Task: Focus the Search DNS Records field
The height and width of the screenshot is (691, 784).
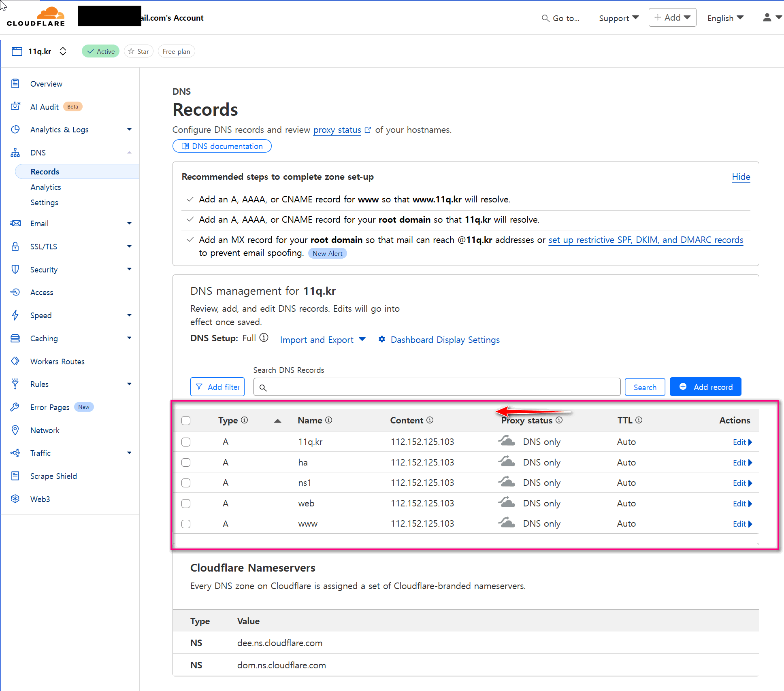Action: tap(437, 387)
